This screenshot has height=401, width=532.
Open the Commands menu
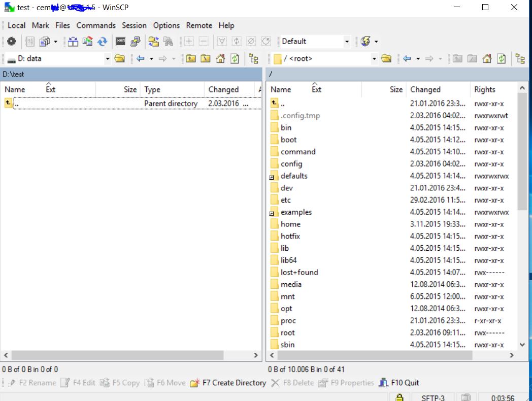pyautogui.click(x=95, y=25)
